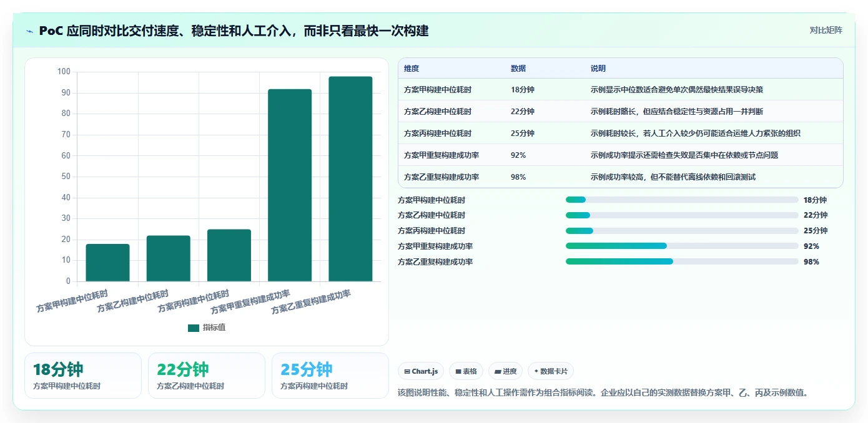
Task: Click the description starting 示例耗时略长
Action: click(677, 112)
